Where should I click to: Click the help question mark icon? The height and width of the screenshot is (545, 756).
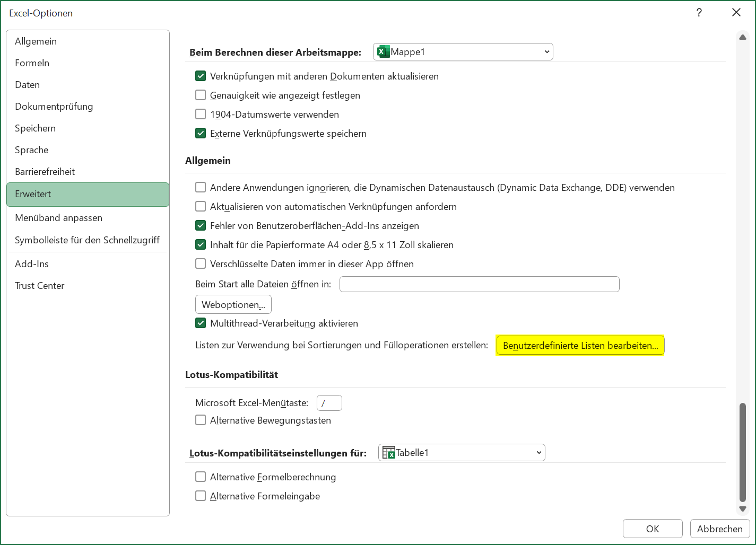pyautogui.click(x=699, y=13)
